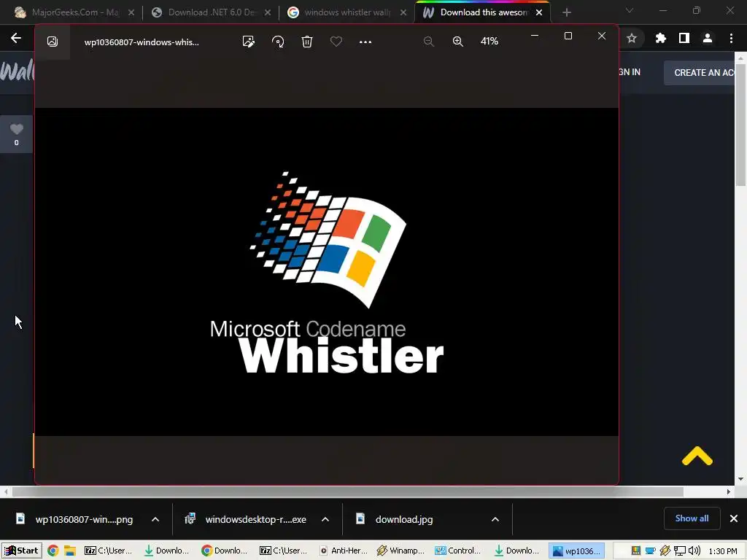
Task: Click the Whistler wallpaper image
Action: click(x=327, y=272)
